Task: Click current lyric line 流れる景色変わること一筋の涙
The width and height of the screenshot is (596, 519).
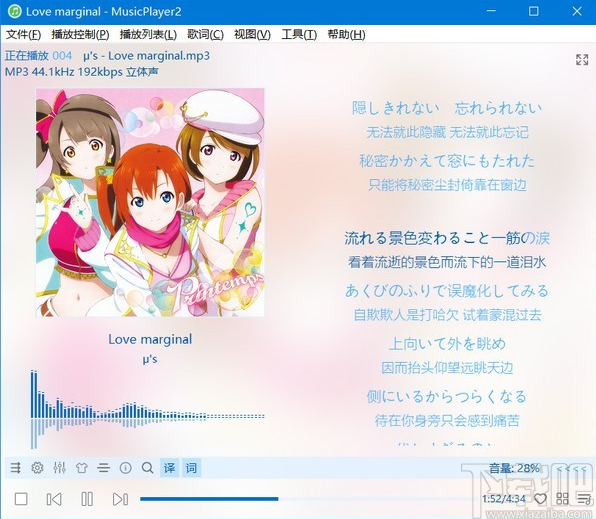Action: point(447,238)
